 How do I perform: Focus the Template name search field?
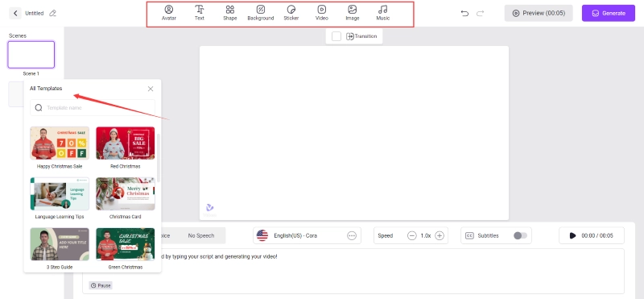[93, 108]
